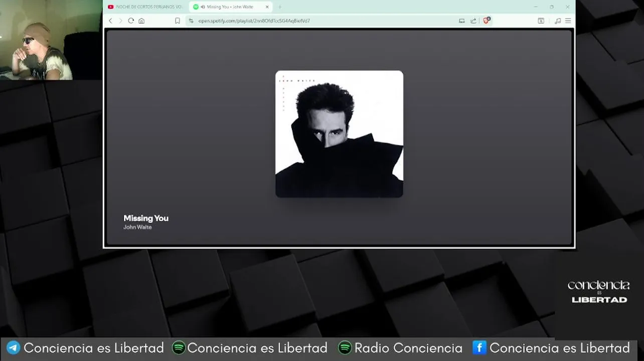Maximize the browser window
This screenshot has width=644, height=361.
[x=551, y=7]
